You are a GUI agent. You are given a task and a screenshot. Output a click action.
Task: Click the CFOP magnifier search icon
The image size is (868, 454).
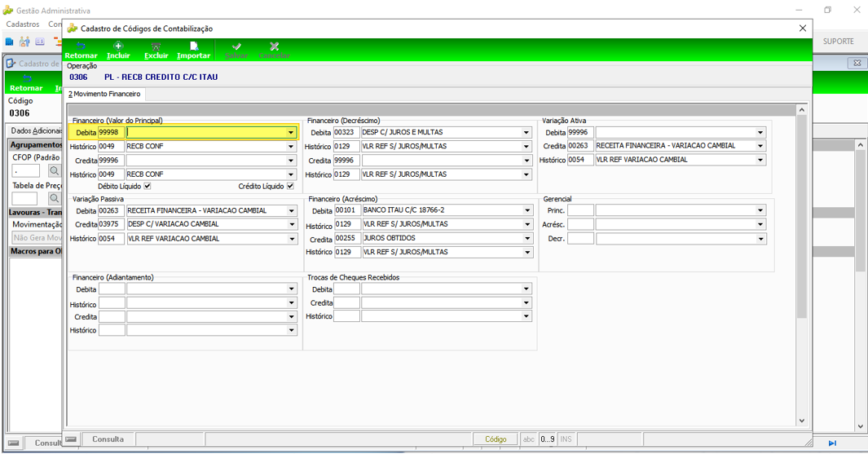[54, 170]
